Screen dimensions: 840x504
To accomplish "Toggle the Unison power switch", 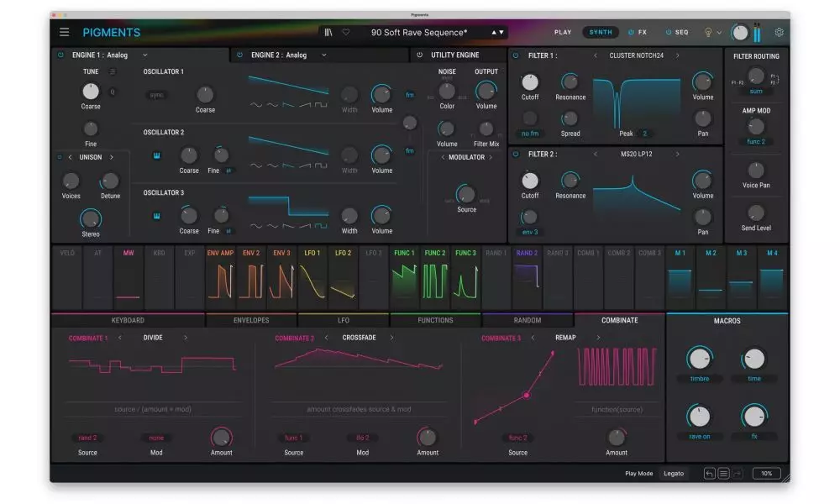I will (x=60, y=157).
